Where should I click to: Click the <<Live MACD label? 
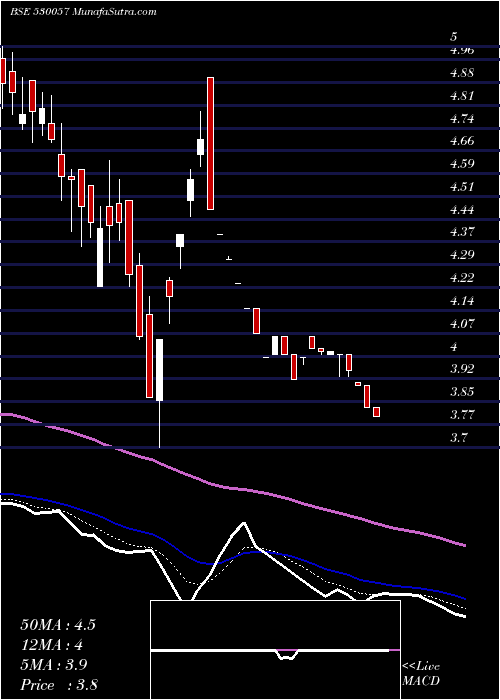(x=421, y=674)
